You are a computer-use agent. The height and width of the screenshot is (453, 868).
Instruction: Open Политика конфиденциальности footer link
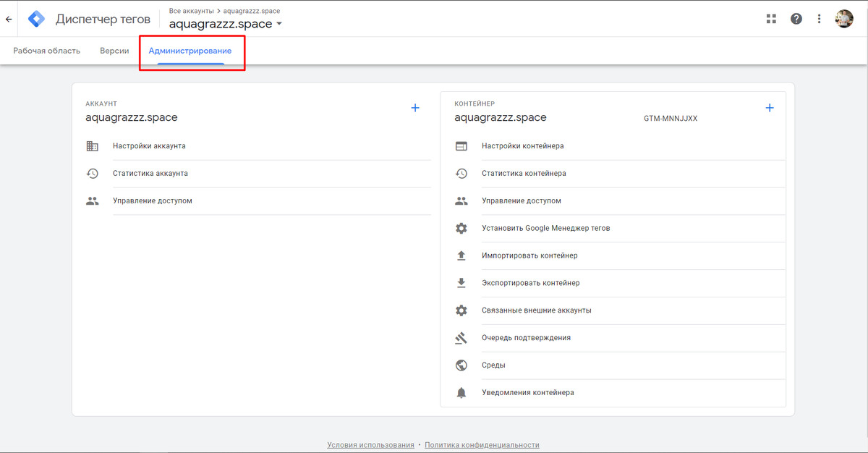pyautogui.click(x=482, y=445)
